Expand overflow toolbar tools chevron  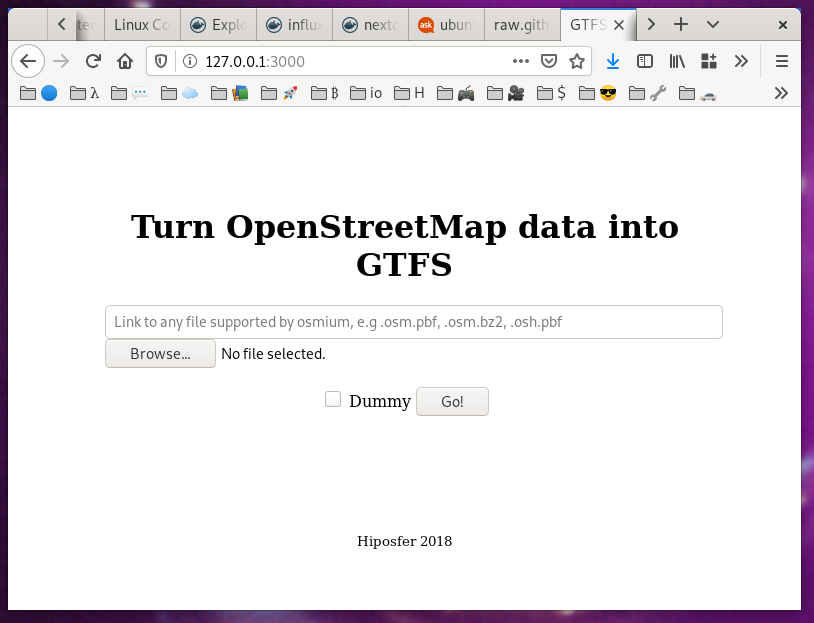click(x=741, y=61)
